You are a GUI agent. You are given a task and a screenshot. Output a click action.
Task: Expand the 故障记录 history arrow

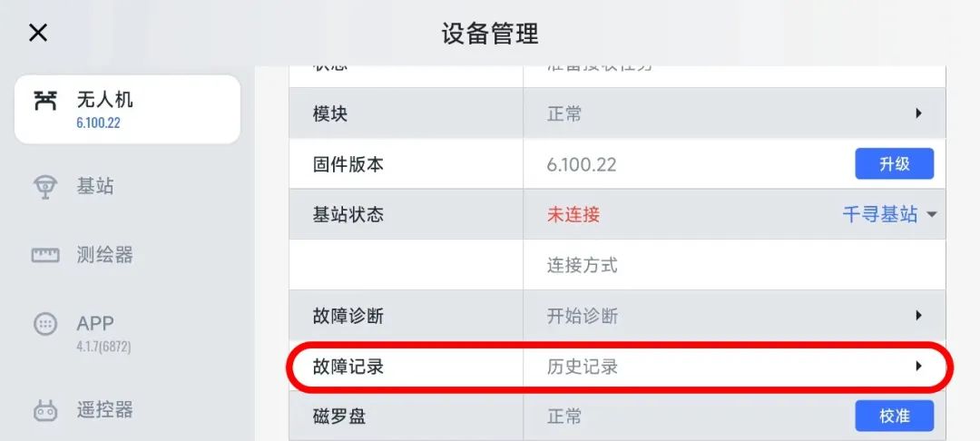[918, 367]
